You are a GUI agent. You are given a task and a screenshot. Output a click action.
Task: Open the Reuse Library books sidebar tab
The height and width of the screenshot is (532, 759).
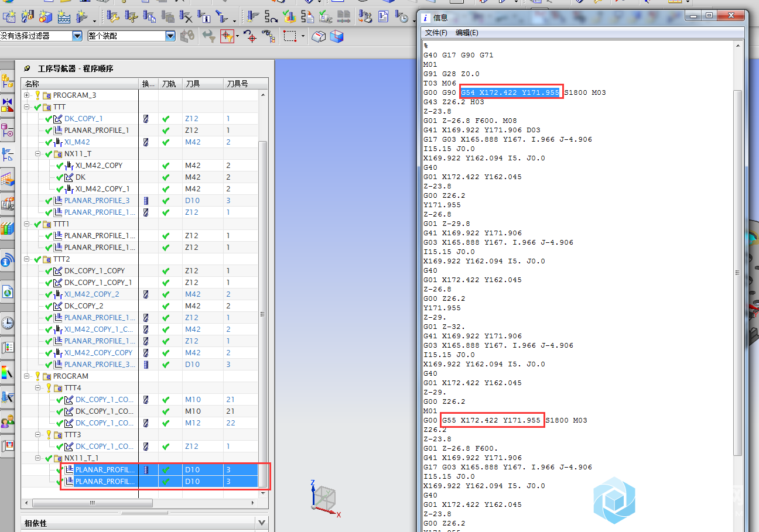[x=8, y=228]
